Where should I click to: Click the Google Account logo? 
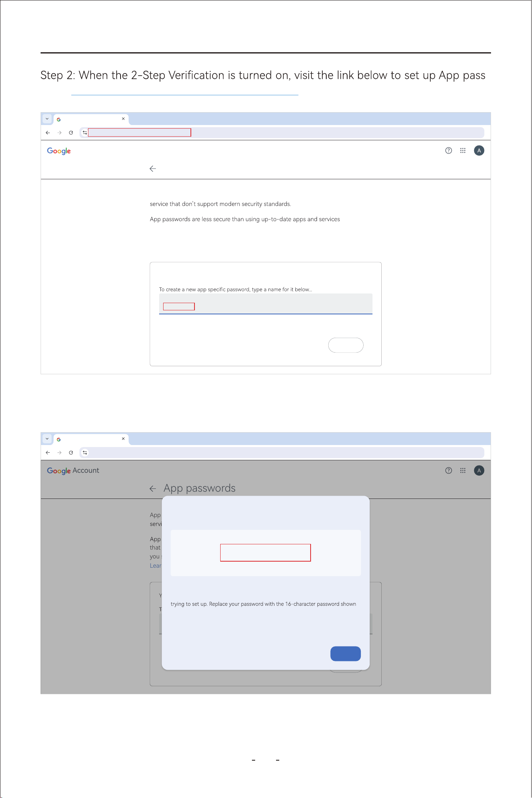73,471
